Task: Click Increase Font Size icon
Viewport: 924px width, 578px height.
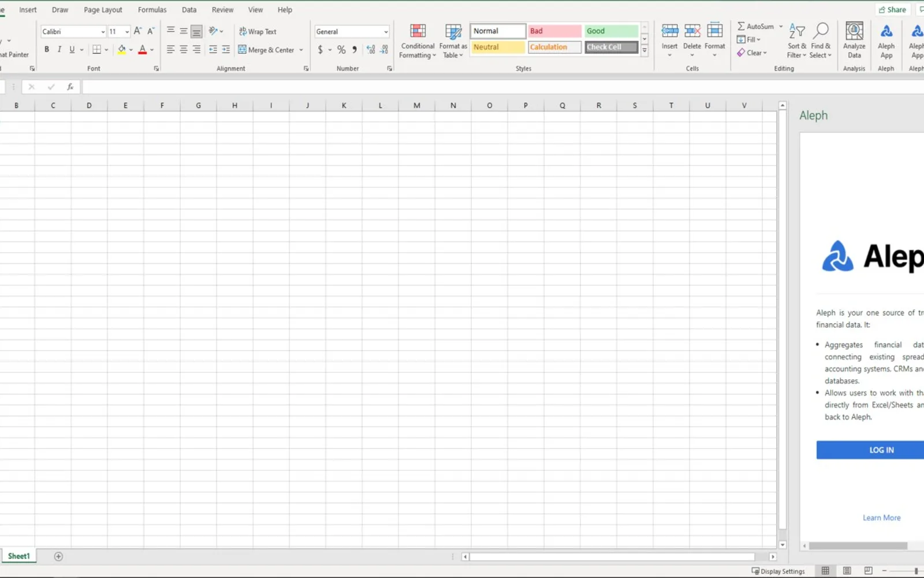Action: (x=137, y=31)
